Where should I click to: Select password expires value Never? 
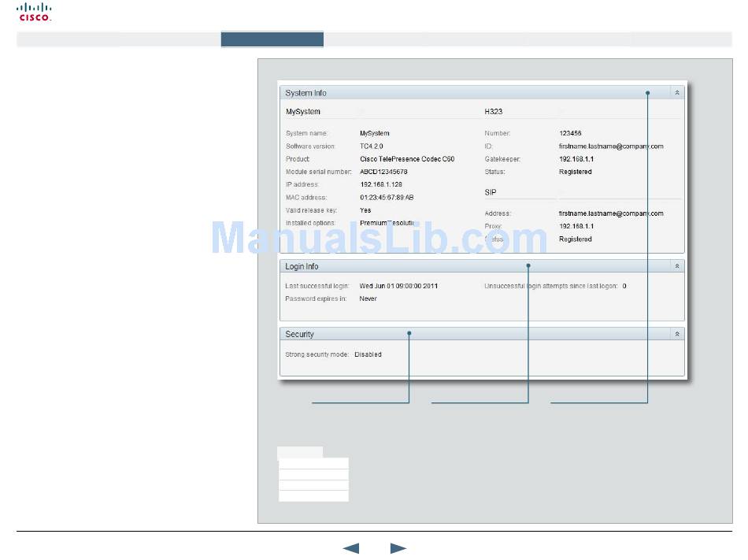pyautogui.click(x=368, y=299)
